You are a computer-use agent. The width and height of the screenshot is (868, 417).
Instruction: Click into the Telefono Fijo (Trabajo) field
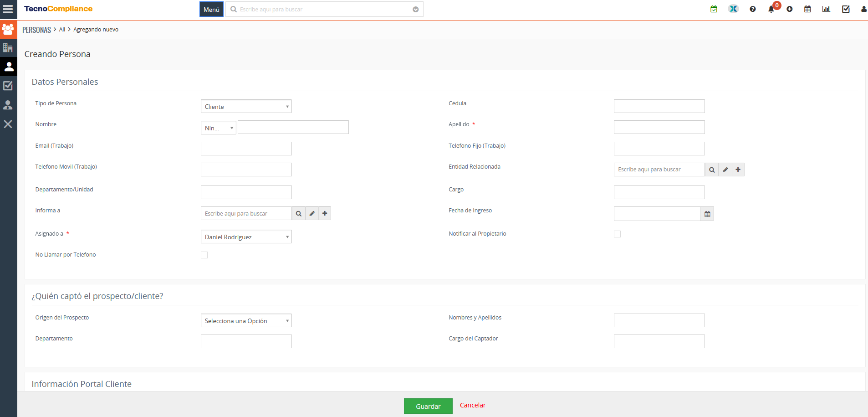point(659,149)
